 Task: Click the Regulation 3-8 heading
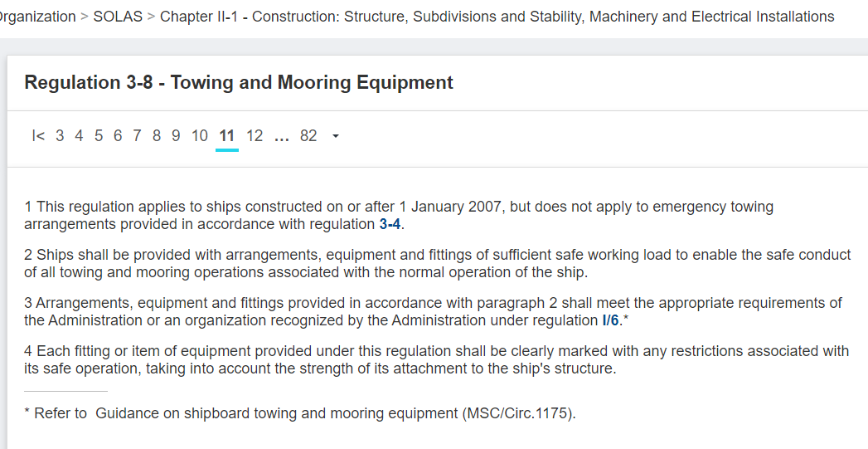239,82
